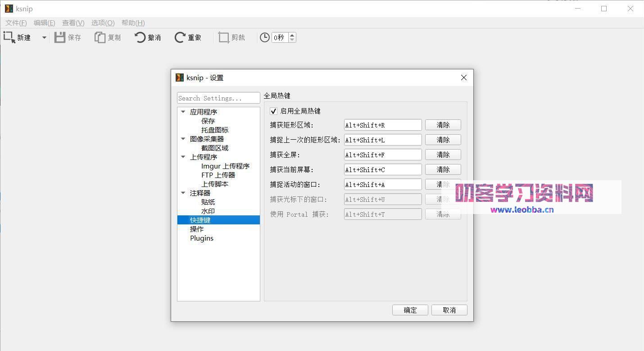
Task: Activate the Crop tool
Action: [x=231, y=37]
